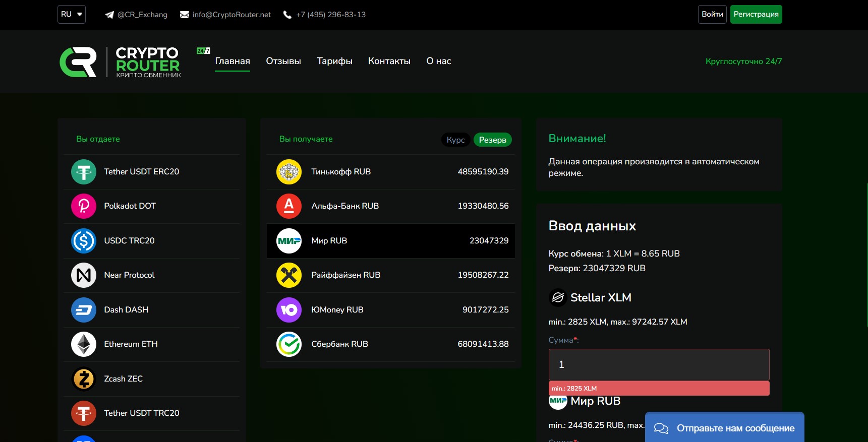Image resolution: width=868 pixels, height=442 pixels.
Task: Open the Отправьте нам сообщение chat widget
Action: [x=724, y=428]
